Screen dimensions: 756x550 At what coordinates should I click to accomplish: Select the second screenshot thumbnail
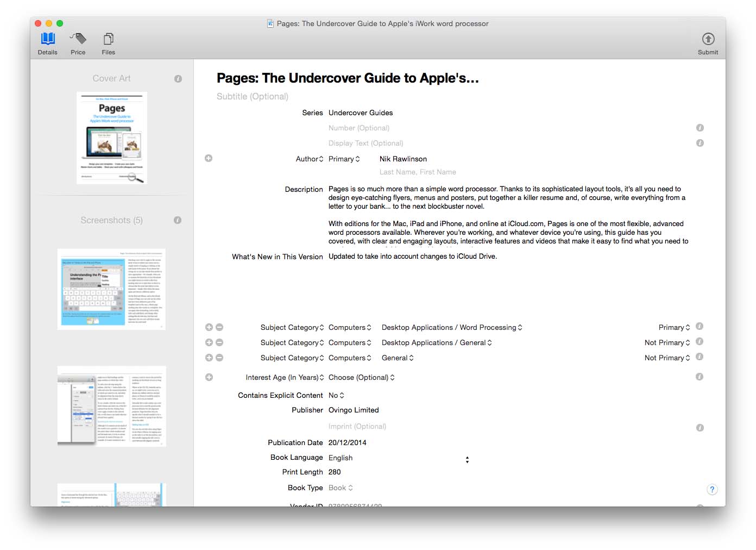point(111,407)
